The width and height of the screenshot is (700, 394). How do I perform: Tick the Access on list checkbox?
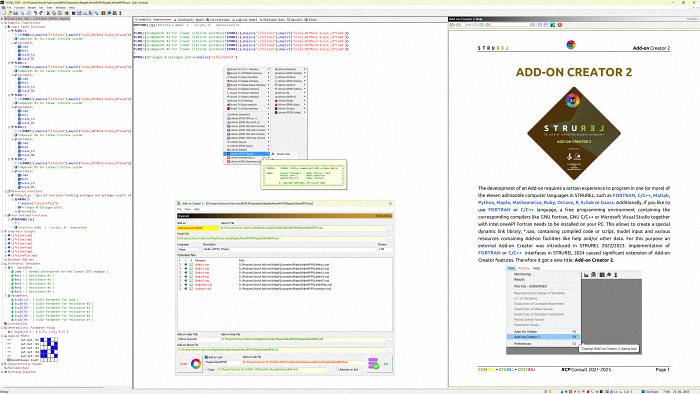(x=338, y=369)
